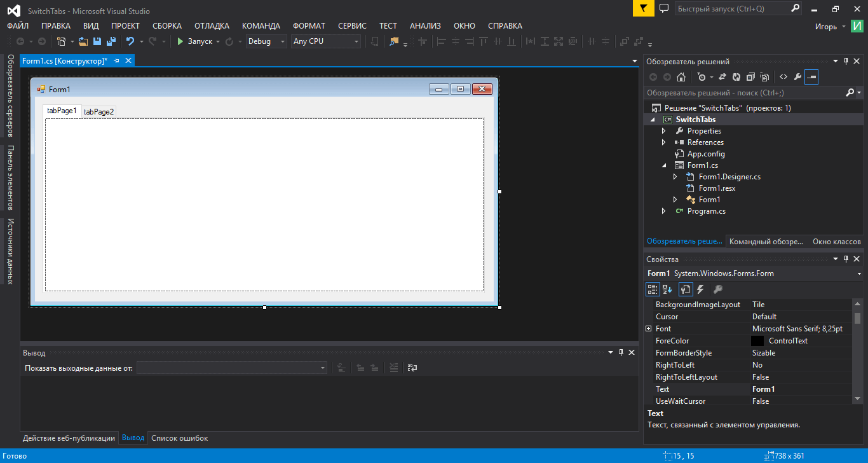Expand the References node
The width and height of the screenshot is (868, 463).
[664, 142]
